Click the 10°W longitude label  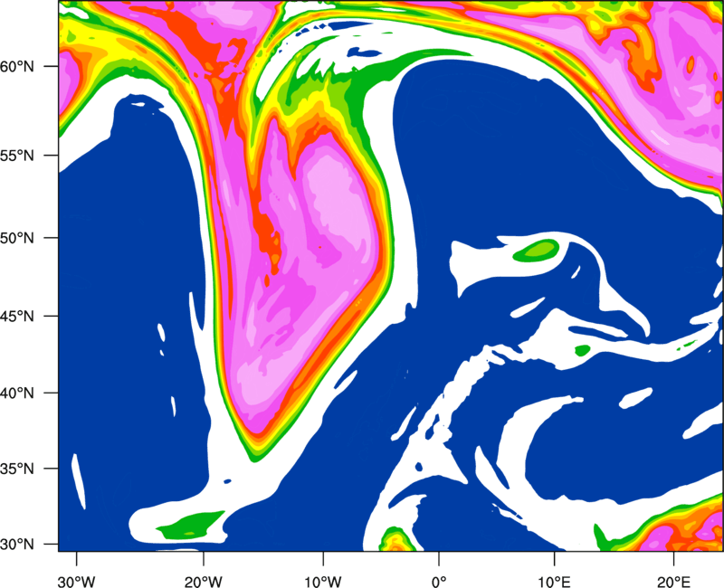tap(323, 582)
